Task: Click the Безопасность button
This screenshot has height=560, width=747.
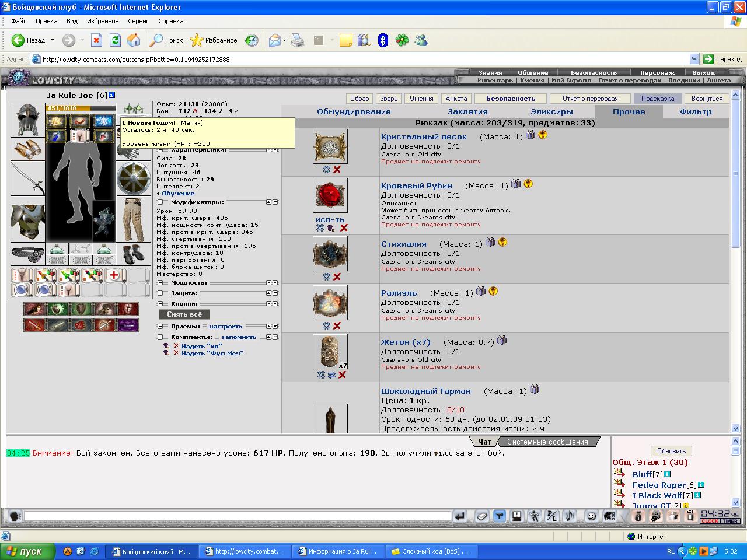Action: pyautogui.click(x=511, y=99)
